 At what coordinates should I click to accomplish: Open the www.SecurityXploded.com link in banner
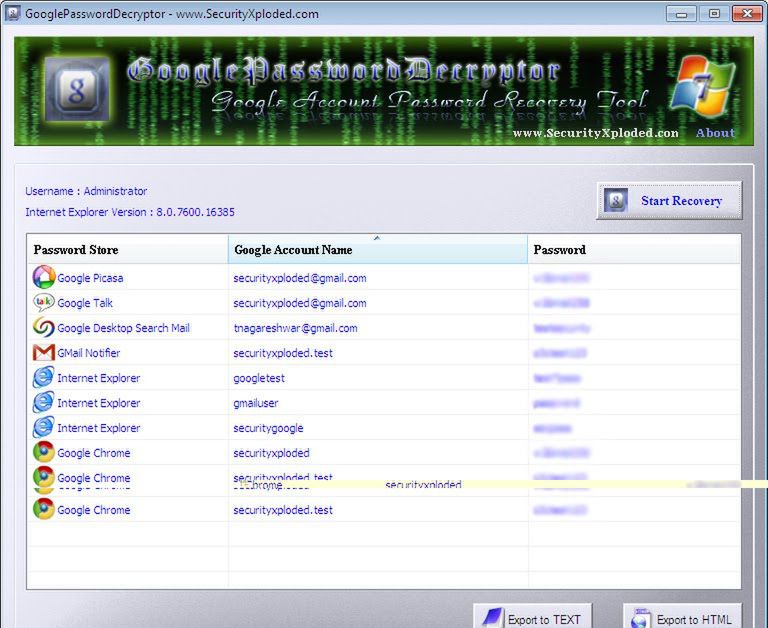[595, 133]
